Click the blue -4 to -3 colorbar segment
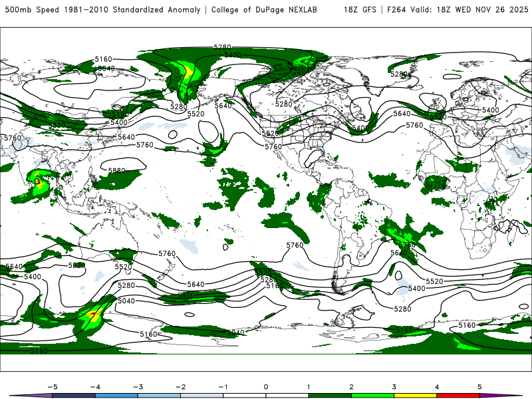The image size is (532, 399). click(116, 396)
